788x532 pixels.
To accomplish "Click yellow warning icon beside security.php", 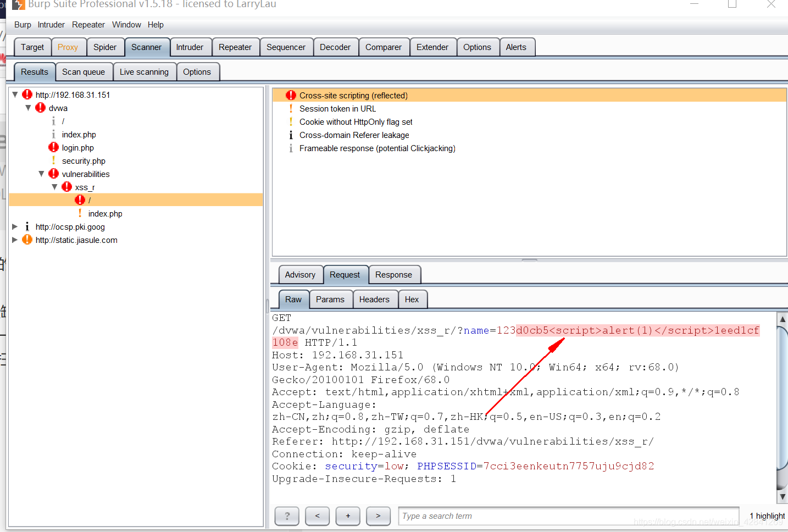I will (x=53, y=160).
